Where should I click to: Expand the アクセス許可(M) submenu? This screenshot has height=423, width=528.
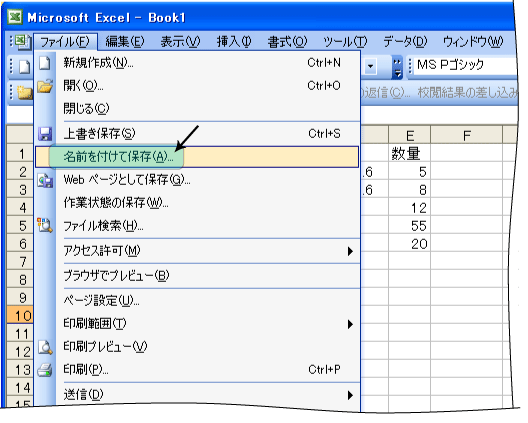click(x=197, y=251)
